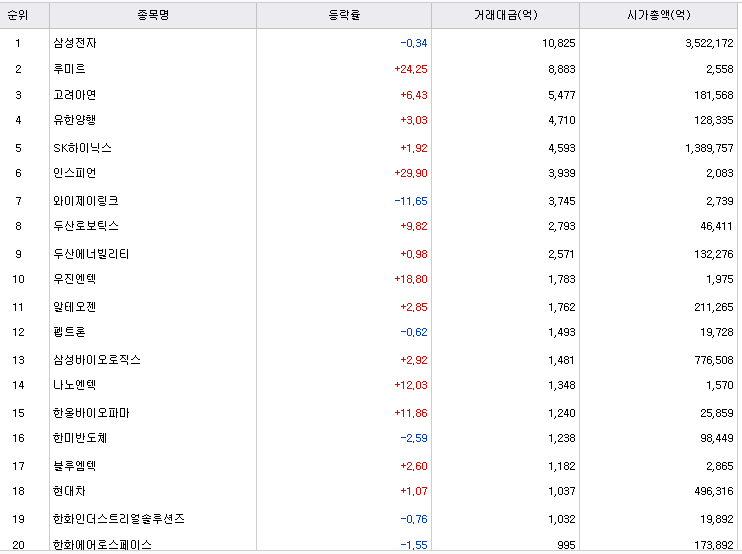This screenshot has width=742, height=554.
Task: Select stock name 우진엔텍
Action: click(x=75, y=279)
